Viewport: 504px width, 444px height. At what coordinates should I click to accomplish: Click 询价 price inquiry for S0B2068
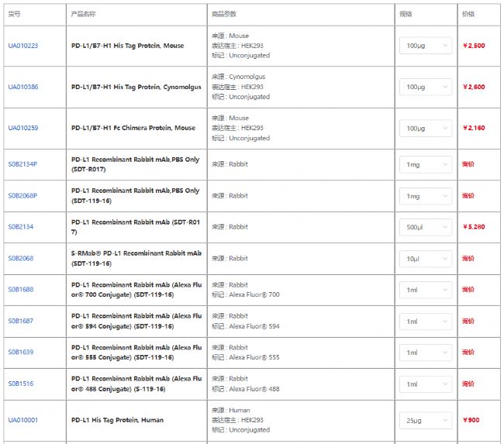pyautogui.click(x=468, y=258)
